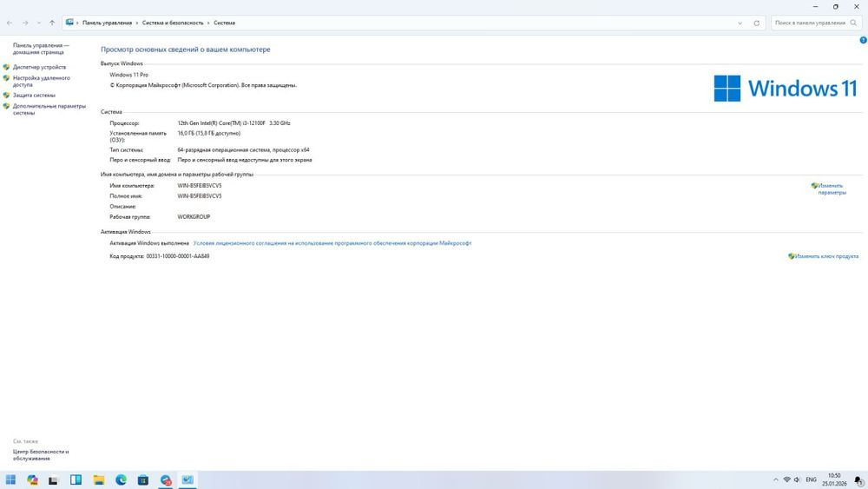Click 'Изменить ключ продукта' link
The height and width of the screenshot is (489, 868).
[826, 256]
